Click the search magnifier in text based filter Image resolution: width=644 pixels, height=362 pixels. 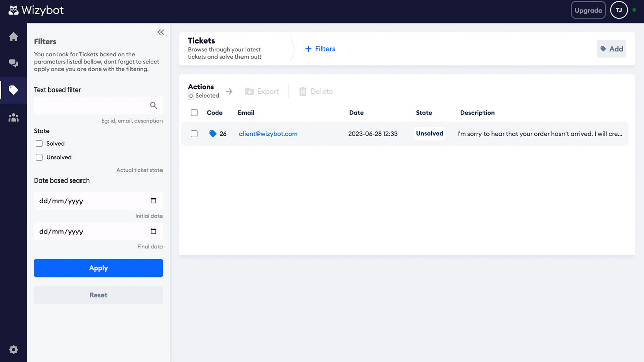153,106
